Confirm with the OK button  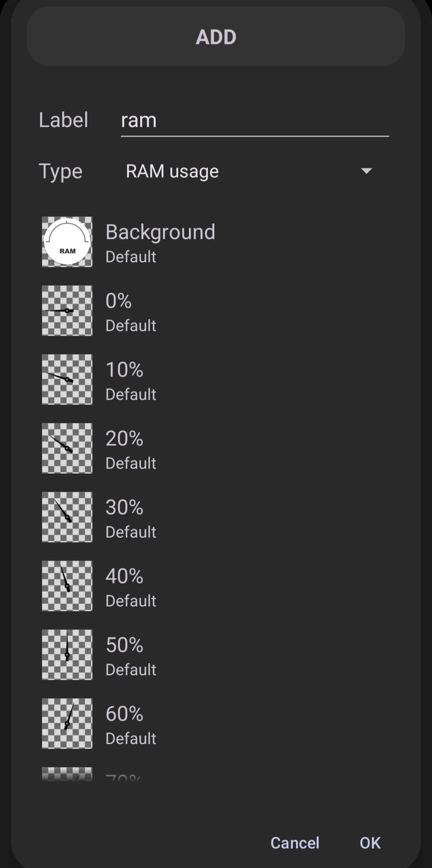[x=370, y=843]
